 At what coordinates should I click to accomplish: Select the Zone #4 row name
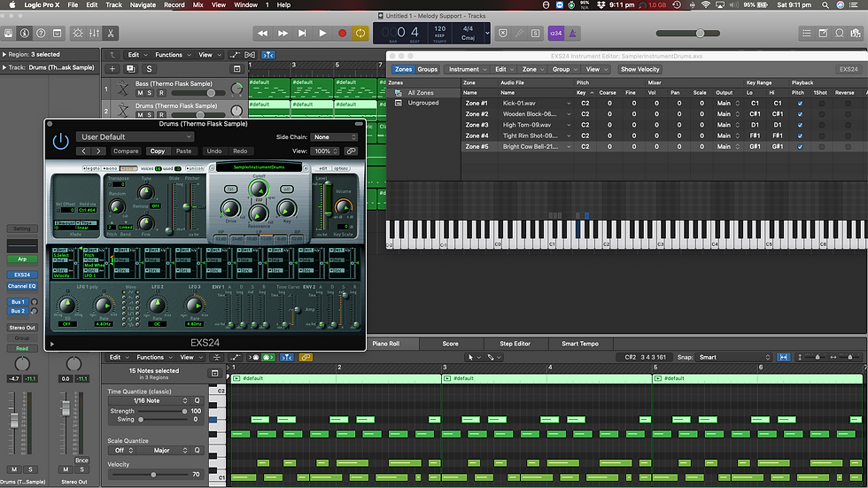477,136
